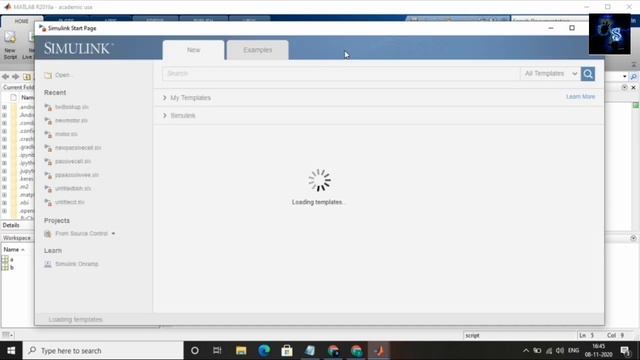
Task: Click the Cortana circle icon in taskbar
Action: [x=195, y=351]
